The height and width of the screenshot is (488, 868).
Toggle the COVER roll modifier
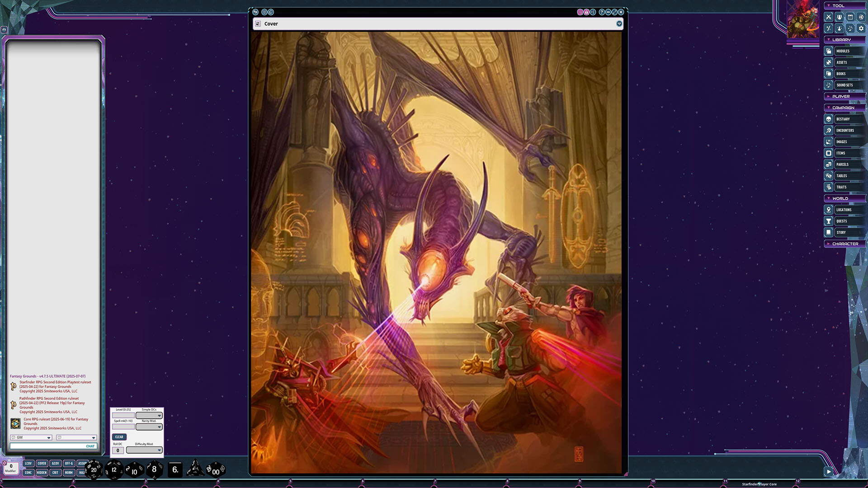pyautogui.click(x=42, y=463)
